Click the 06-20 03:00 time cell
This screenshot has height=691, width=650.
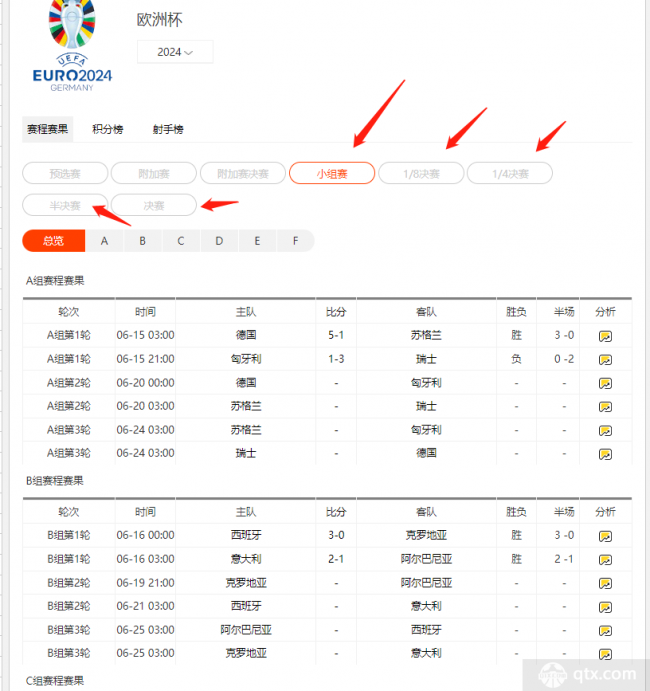tap(145, 406)
